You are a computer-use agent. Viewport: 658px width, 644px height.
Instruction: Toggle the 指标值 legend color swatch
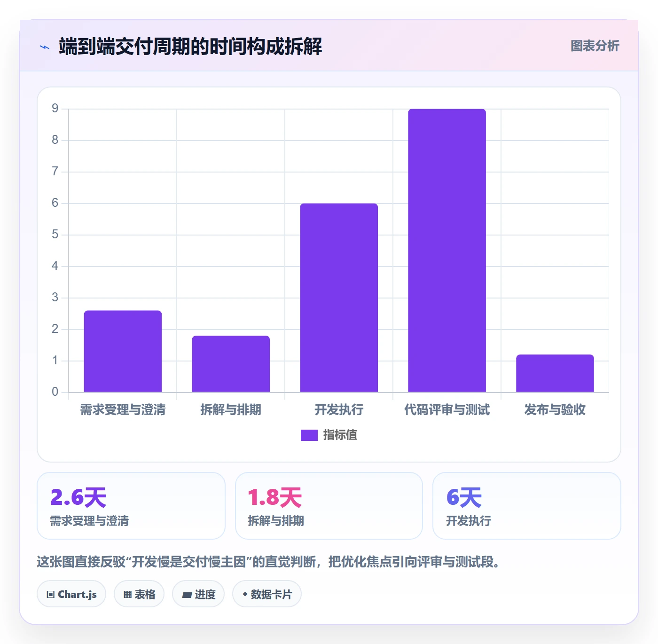tap(309, 435)
